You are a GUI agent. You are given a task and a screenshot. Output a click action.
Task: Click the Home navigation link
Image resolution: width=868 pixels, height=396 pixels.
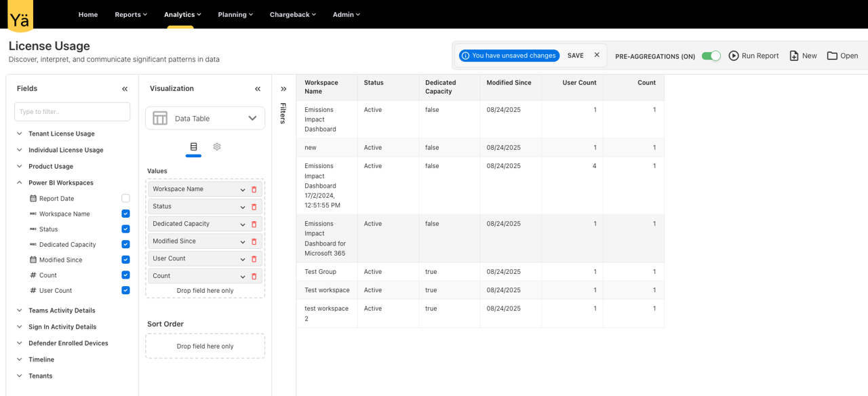87,14
